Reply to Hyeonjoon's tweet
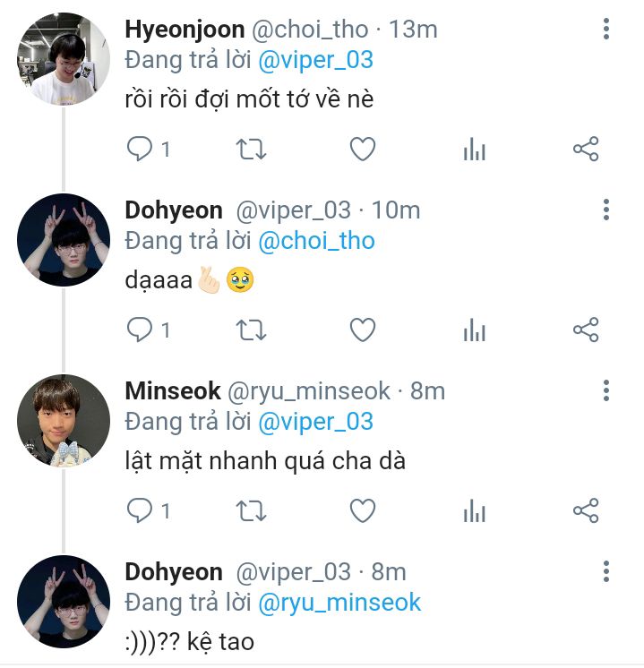 tap(140, 150)
